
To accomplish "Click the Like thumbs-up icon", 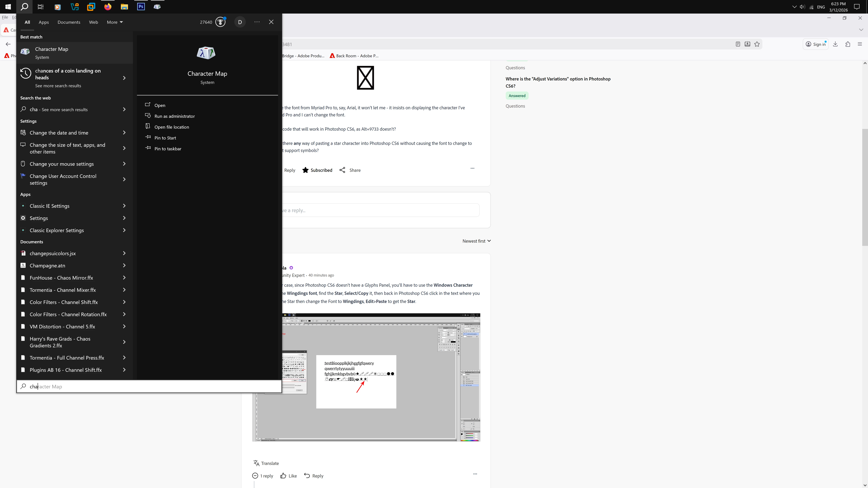I will (x=283, y=475).
